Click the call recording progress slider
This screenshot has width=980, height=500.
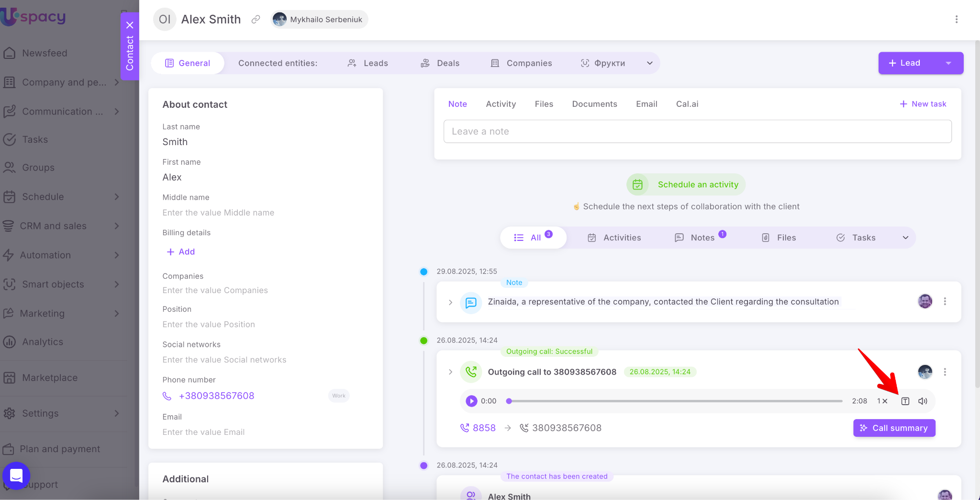[x=675, y=401]
